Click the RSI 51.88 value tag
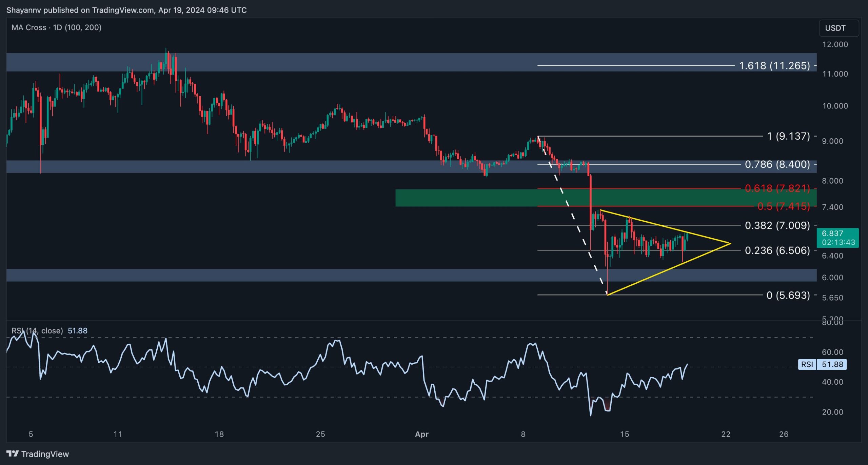The image size is (868, 465). [x=823, y=364]
